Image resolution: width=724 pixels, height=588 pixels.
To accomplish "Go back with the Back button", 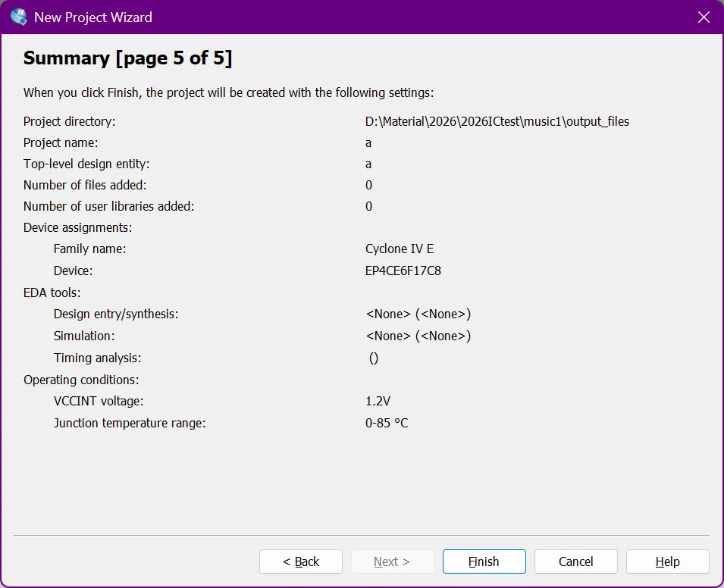I will point(300,561).
